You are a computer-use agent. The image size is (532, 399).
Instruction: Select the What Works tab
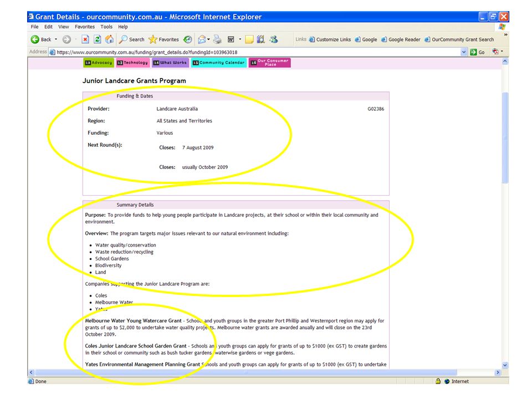tap(170, 63)
